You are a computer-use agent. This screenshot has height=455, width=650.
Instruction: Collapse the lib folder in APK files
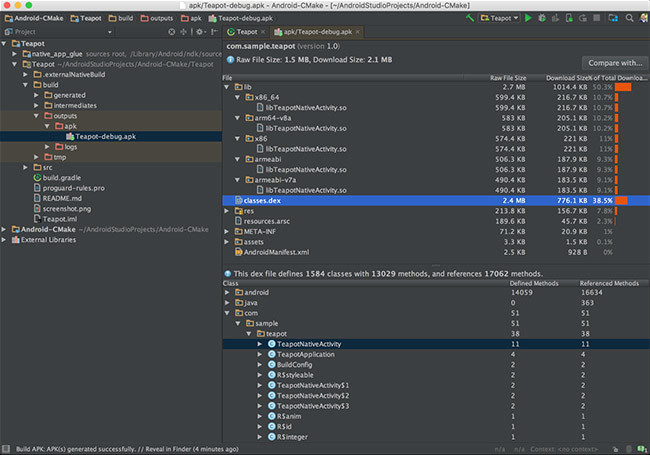[x=227, y=87]
